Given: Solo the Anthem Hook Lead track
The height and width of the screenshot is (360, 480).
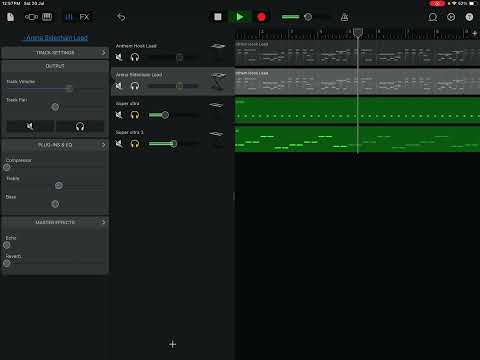Looking at the screenshot, I should coord(135,57).
